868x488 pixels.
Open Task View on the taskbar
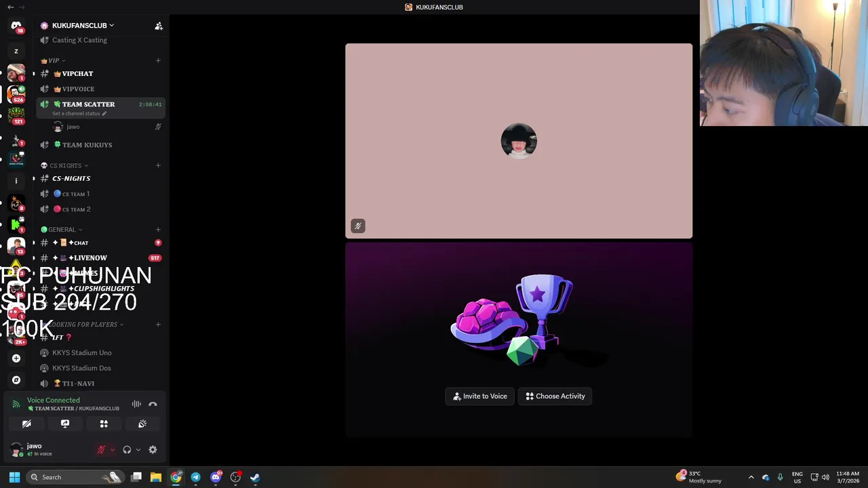[136, 477]
